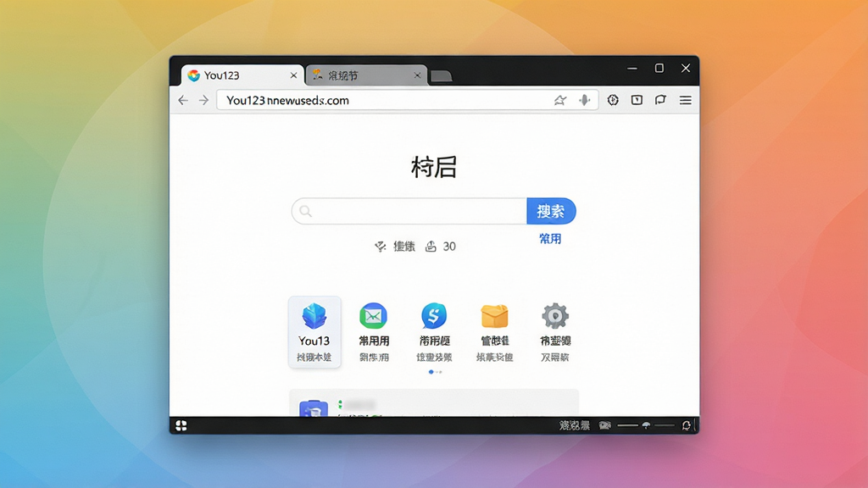Click the microphone icon in address bar
This screenshot has height=488, width=868.
(x=585, y=100)
